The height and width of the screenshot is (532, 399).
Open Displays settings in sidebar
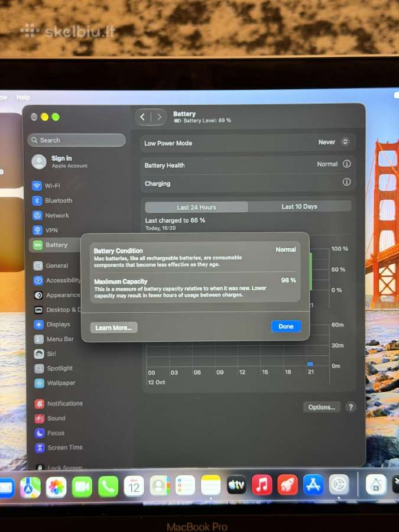[x=52, y=325]
